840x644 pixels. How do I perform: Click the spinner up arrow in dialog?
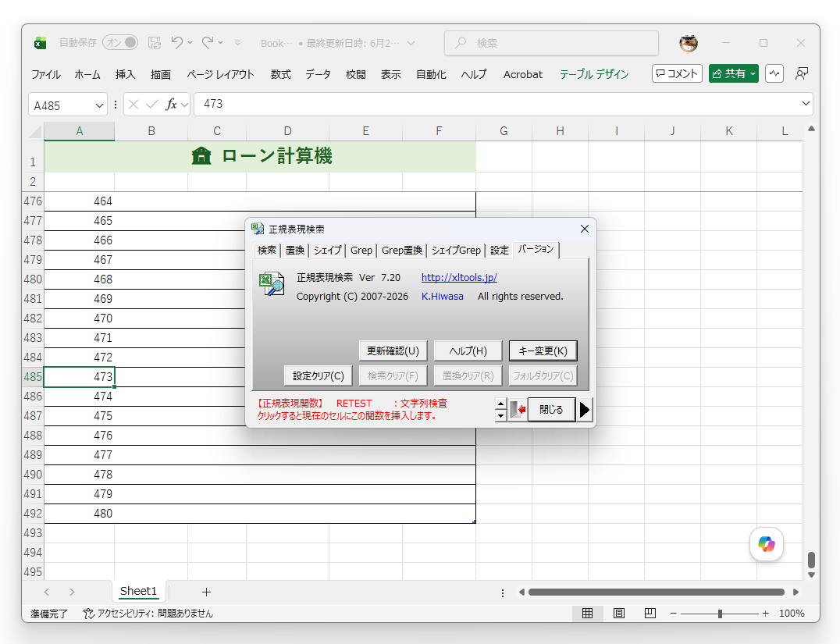500,404
